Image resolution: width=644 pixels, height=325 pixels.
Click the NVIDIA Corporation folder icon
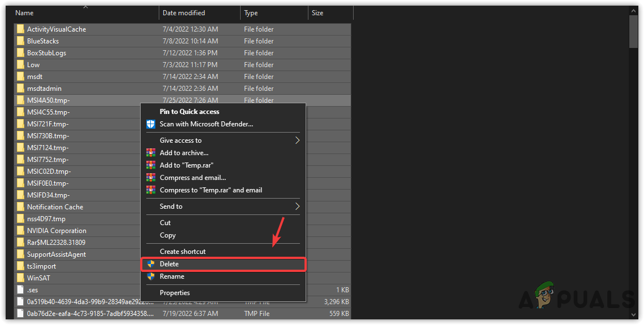click(20, 231)
